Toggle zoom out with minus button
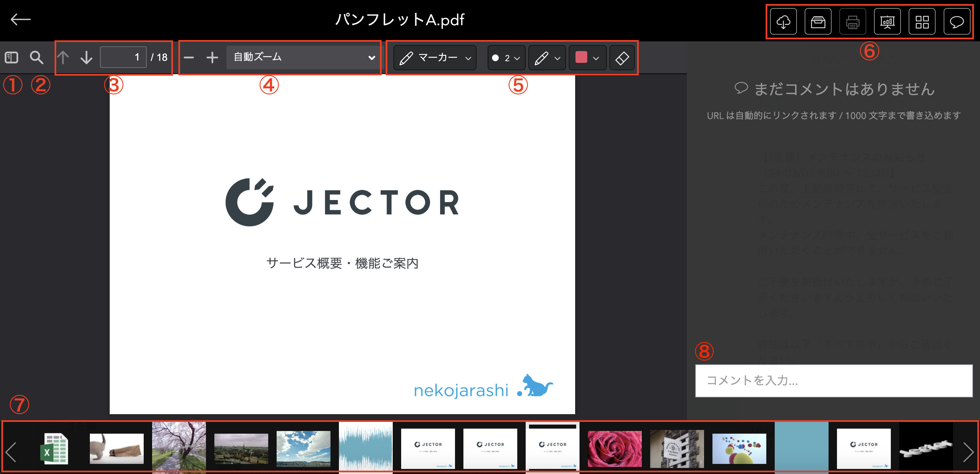Image resolution: width=980 pixels, height=474 pixels. [x=188, y=57]
